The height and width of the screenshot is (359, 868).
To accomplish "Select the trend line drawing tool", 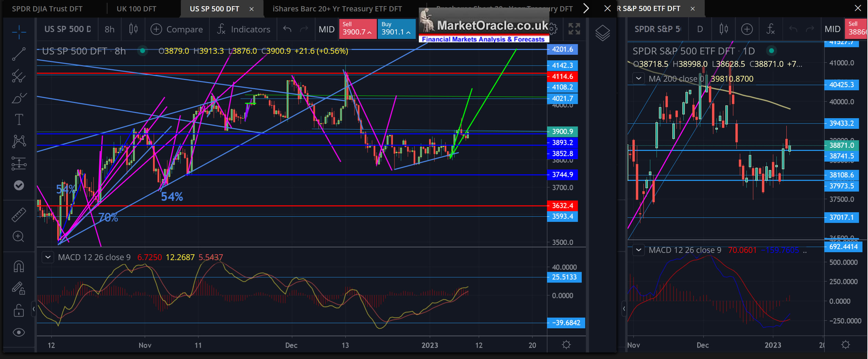I will point(19,54).
